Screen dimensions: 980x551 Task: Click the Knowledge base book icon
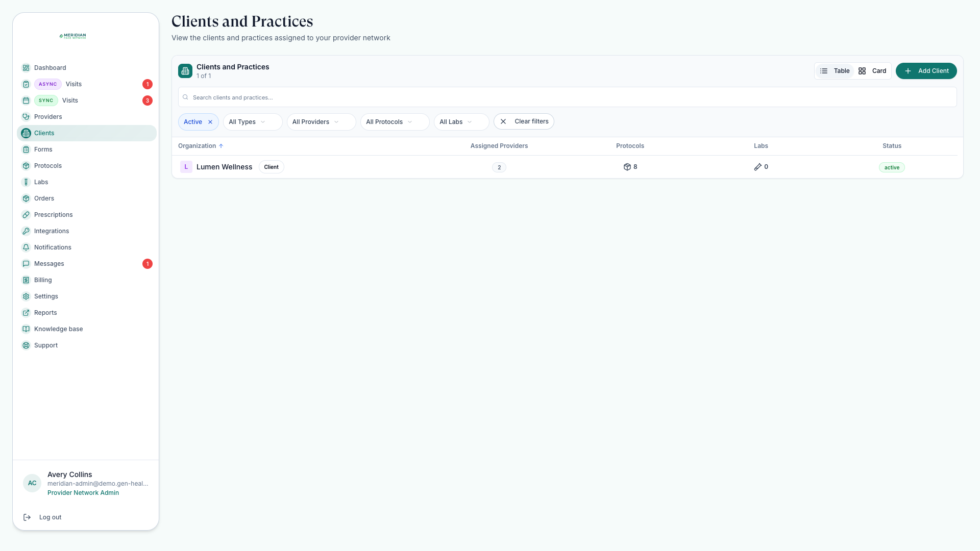(x=26, y=329)
